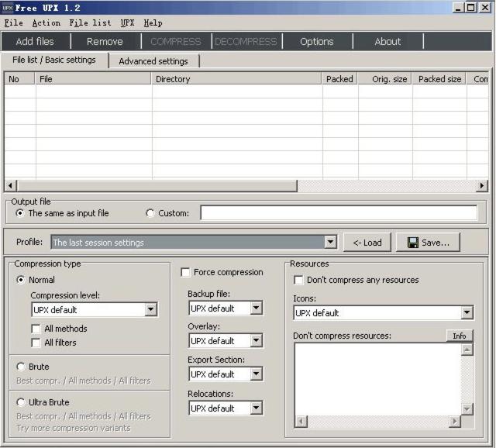Click the Add files toolbar button
496x448 pixels.
coord(35,42)
